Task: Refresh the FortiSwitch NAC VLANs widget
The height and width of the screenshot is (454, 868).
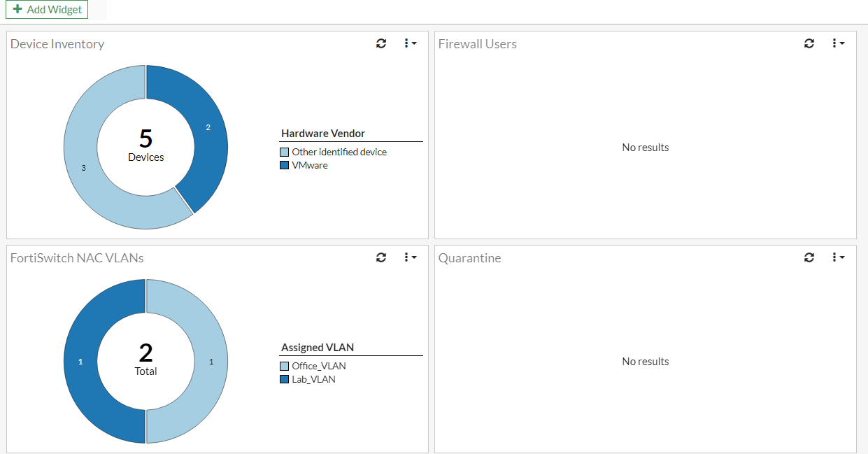Action: 381,257
